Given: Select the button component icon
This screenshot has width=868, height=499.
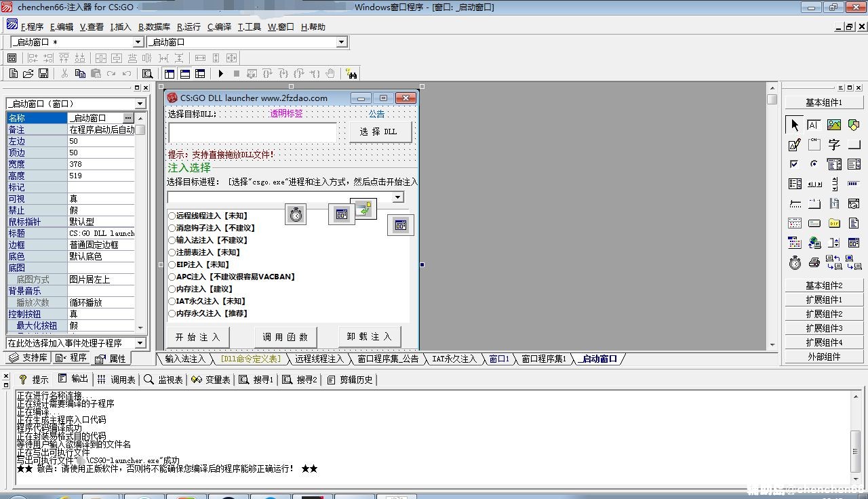Looking at the screenshot, I should click(854, 144).
